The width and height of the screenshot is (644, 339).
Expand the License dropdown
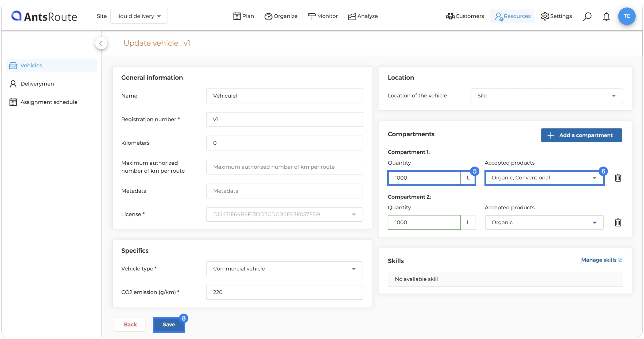(284, 214)
